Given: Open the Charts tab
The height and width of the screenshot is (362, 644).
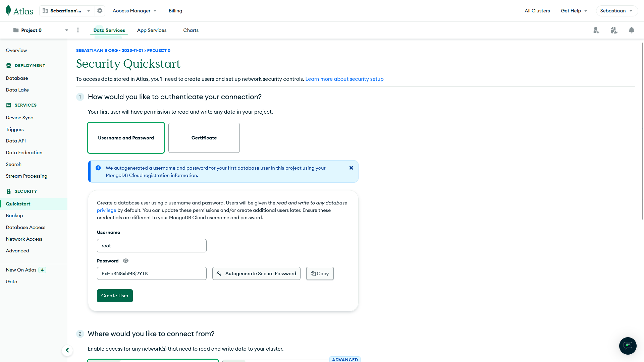Looking at the screenshot, I should click(191, 30).
